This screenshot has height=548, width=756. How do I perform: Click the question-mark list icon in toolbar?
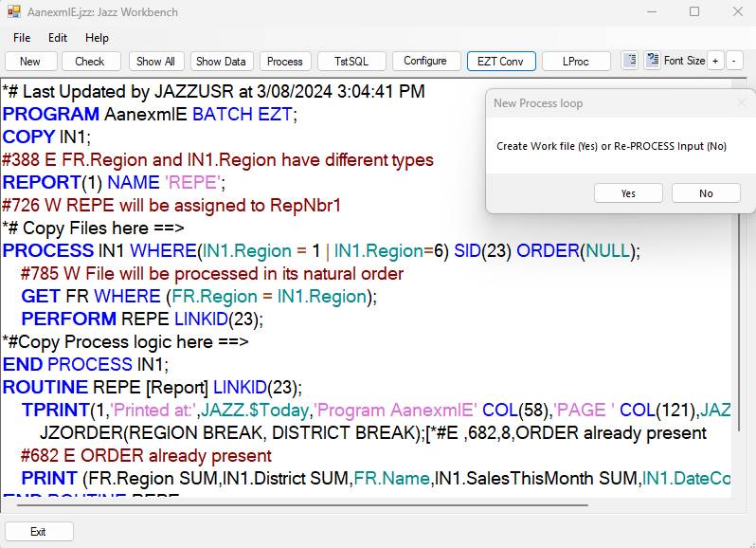(x=652, y=61)
